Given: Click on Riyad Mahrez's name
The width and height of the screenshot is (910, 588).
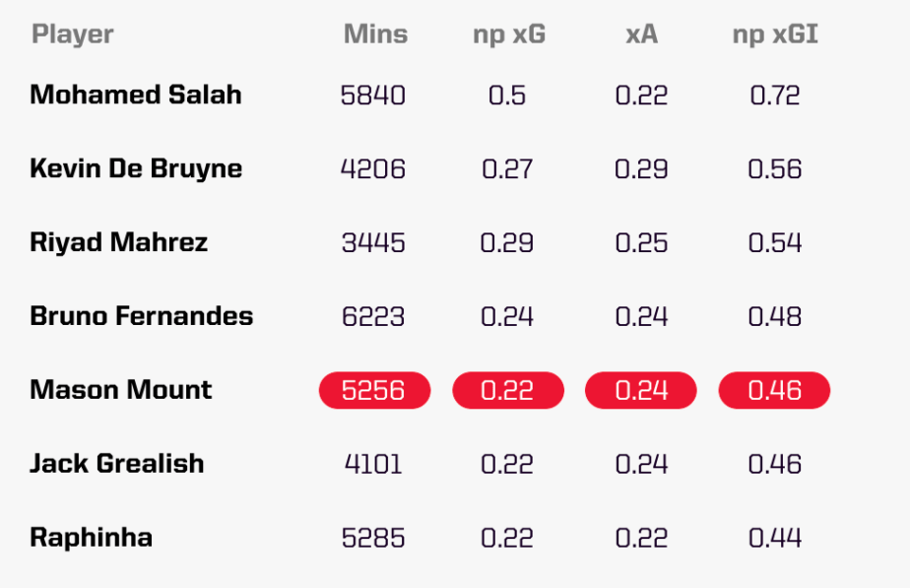Looking at the screenshot, I should (118, 242).
